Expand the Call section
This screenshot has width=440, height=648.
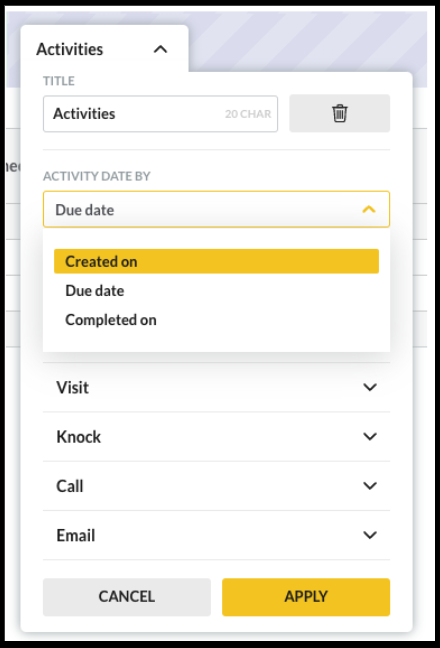pyautogui.click(x=216, y=486)
